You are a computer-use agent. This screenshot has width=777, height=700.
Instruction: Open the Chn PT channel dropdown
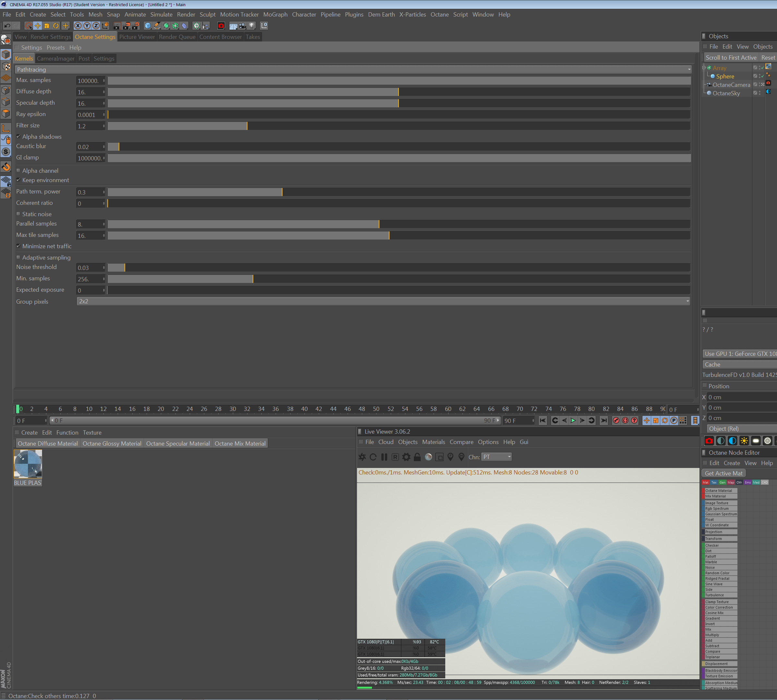tap(496, 457)
